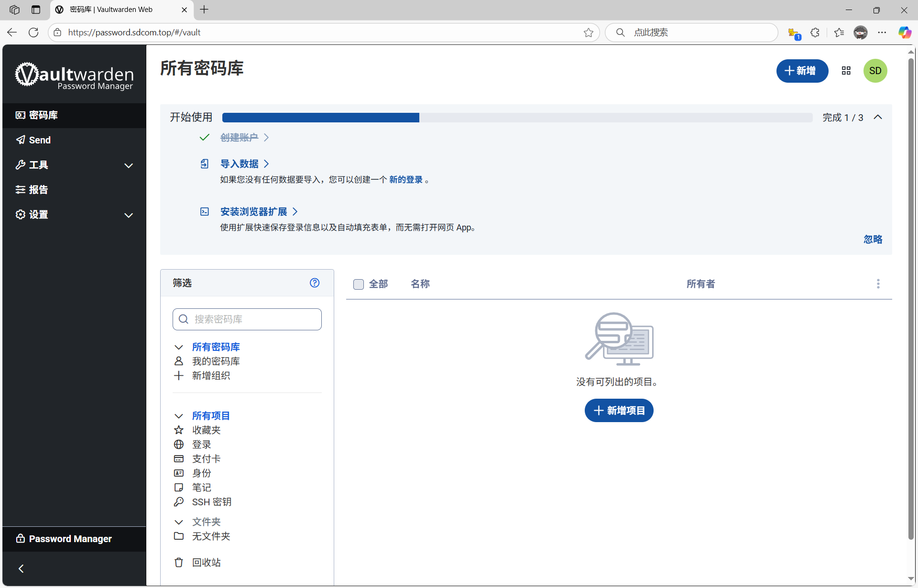Click the SD account avatar
The image size is (918, 588).
click(875, 71)
